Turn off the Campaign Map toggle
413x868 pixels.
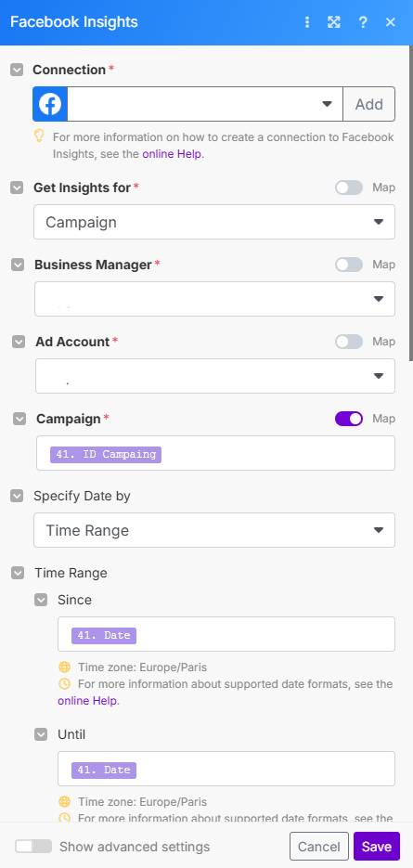[349, 419]
